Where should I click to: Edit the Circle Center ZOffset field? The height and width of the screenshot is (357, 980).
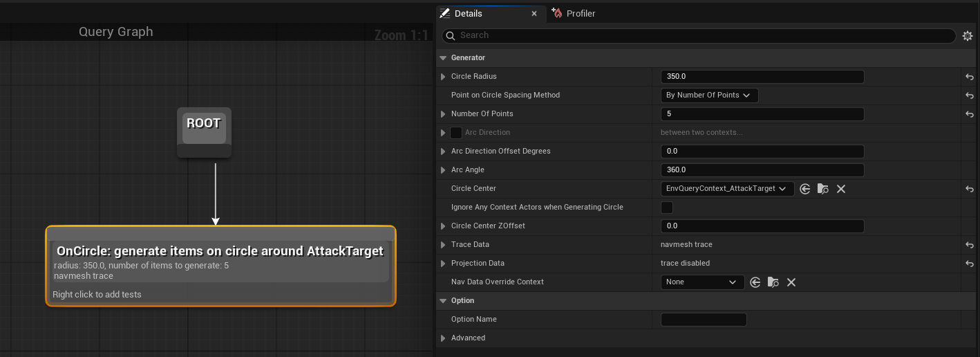tap(762, 226)
